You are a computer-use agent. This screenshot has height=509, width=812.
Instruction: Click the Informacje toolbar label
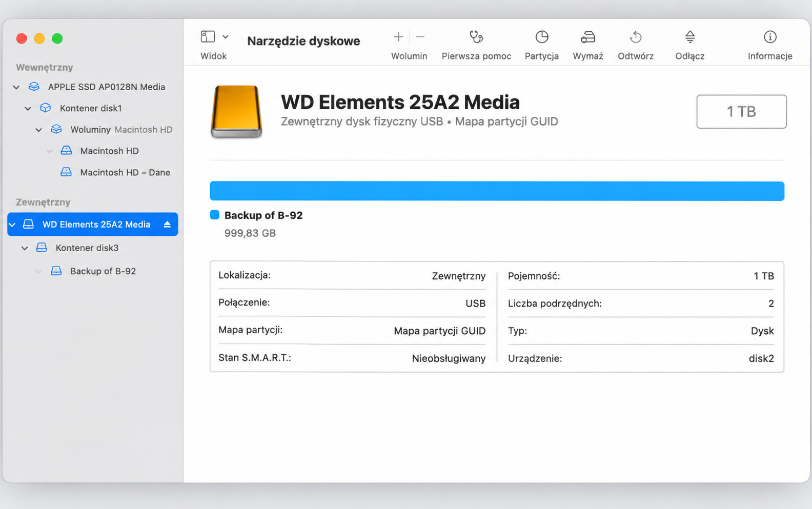pos(770,56)
